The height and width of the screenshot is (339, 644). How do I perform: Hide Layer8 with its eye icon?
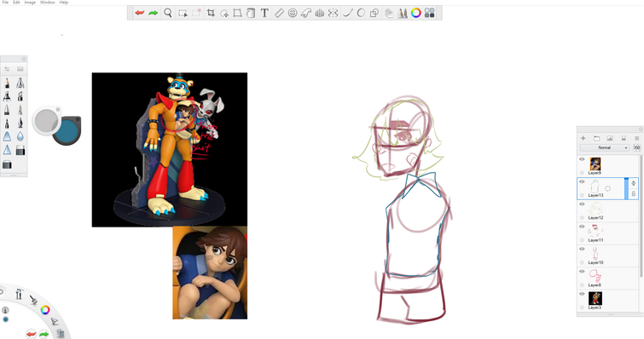point(582,272)
